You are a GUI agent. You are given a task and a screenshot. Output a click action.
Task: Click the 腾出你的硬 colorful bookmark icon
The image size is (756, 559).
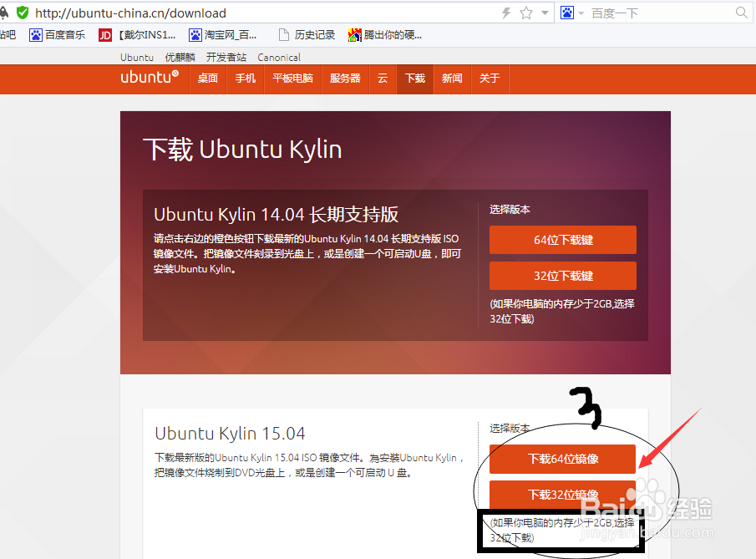coord(354,35)
